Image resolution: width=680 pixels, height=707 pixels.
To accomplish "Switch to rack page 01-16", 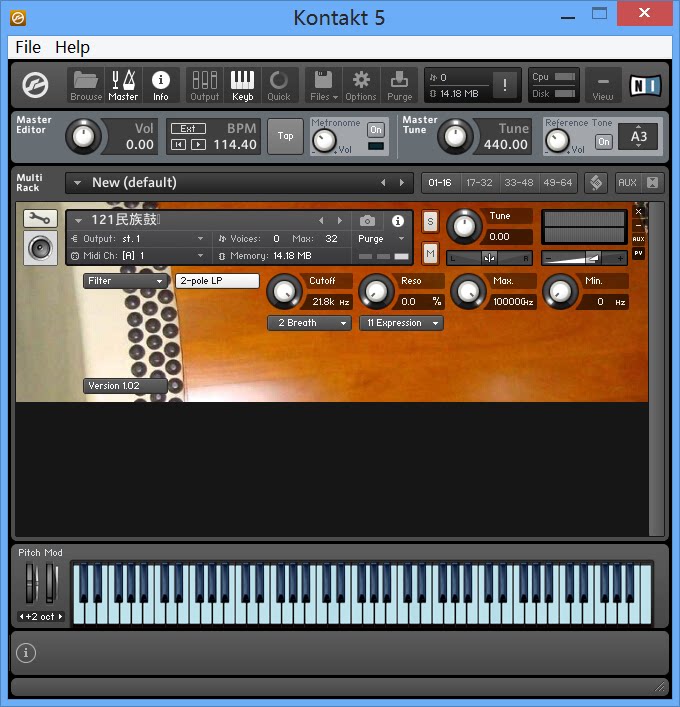I will pyautogui.click(x=440, y=183).
